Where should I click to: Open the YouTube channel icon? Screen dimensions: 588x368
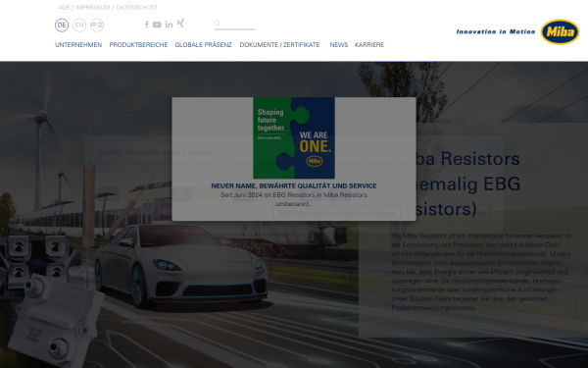click(157, 25)
